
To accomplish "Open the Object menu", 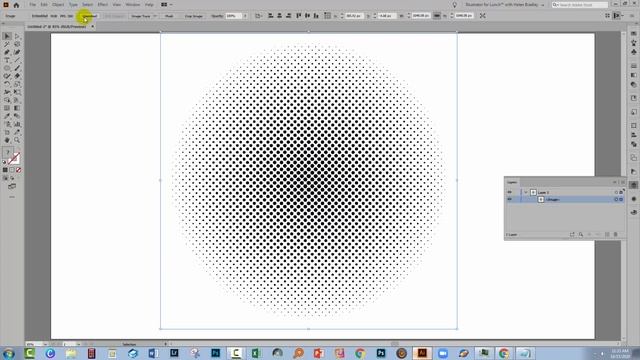I will [58, 5].
